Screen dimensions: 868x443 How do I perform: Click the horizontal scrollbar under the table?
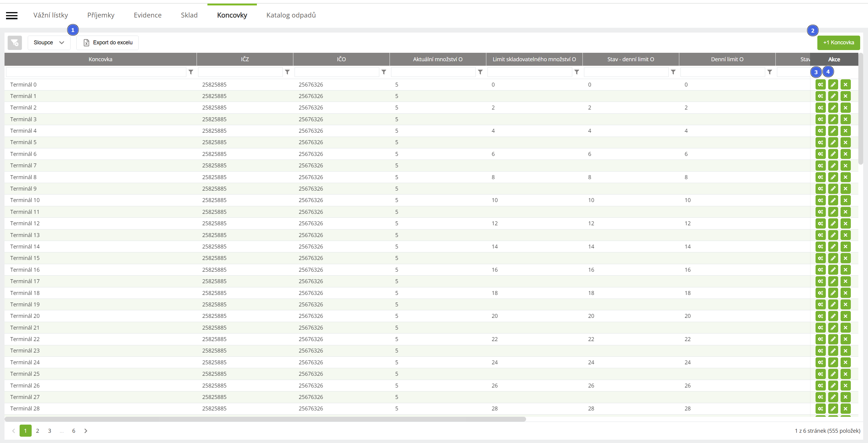pos(265,419)
